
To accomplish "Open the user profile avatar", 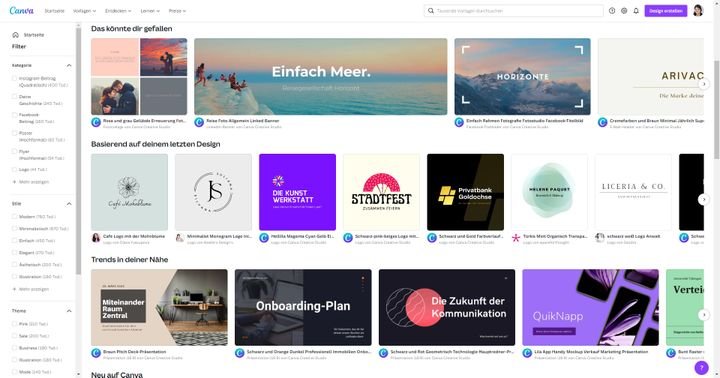I will 698,11.
